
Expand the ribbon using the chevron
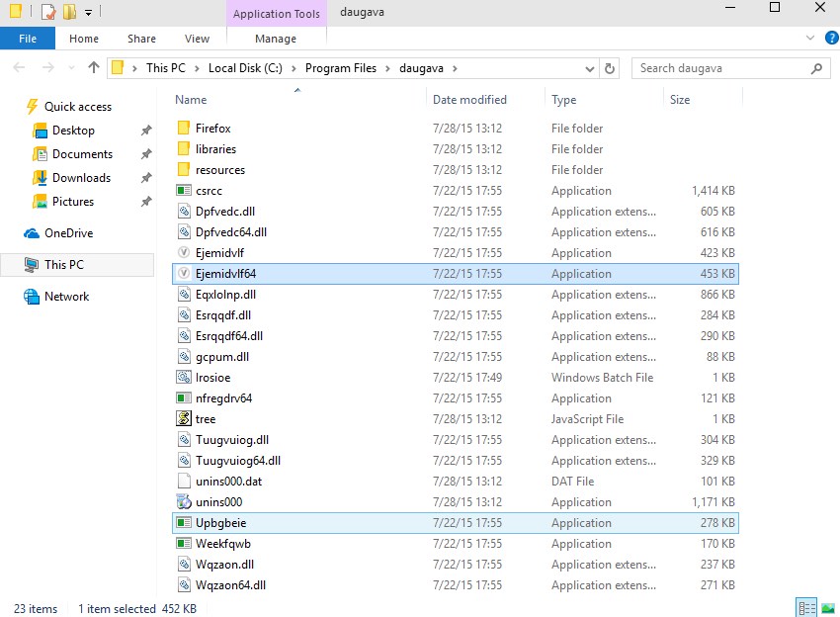(x=809, y=39)
